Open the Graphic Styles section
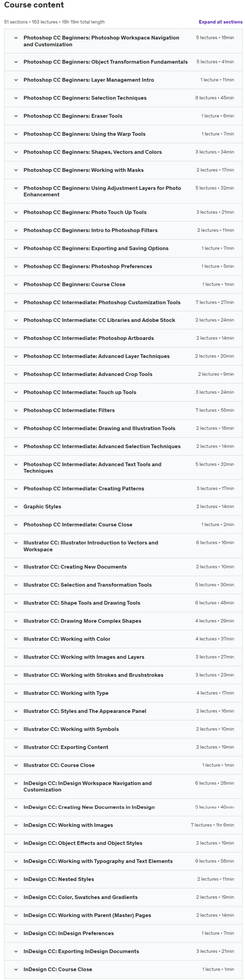 [x=123, y=506]
